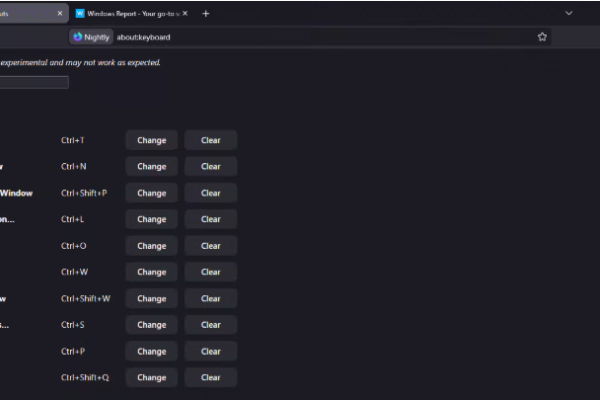Change the Ctrl+L shortcut
Image resolution: width=600 pixels, height=400 pixels.
[x=151, y=219]
